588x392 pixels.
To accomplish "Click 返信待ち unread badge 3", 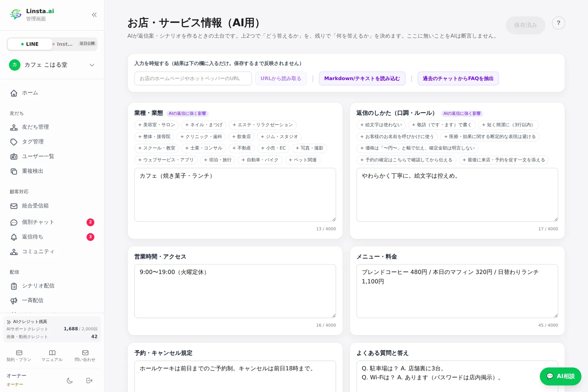I will 90,237.
